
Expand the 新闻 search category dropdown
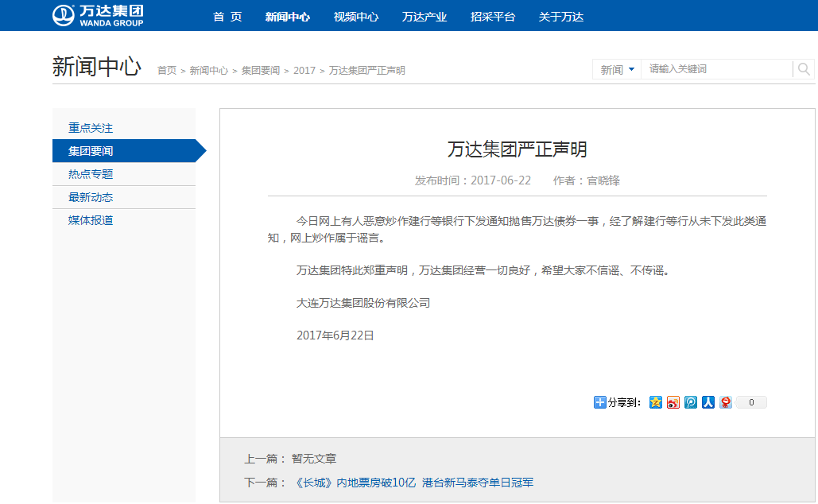click(x=618, y=70)
